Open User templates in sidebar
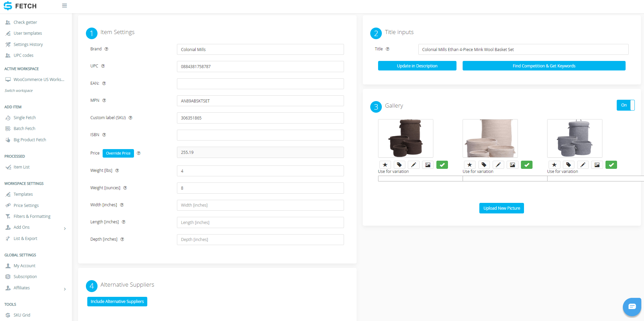The height and width of the screenshot is (321, 644). (x=28, y=33)
